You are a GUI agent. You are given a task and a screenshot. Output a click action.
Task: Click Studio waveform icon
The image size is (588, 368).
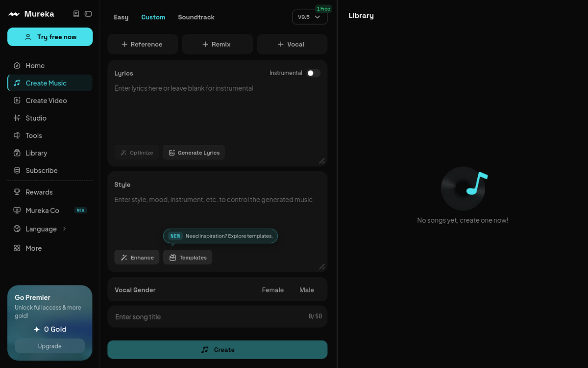[x=17, y=118]
